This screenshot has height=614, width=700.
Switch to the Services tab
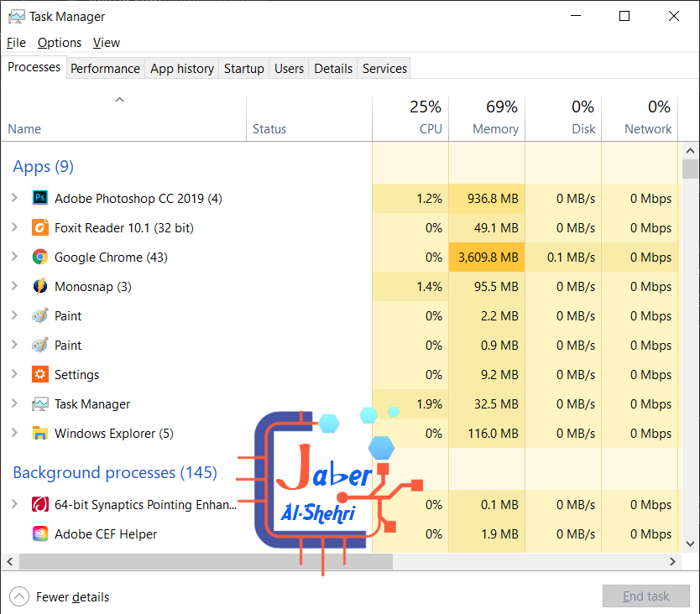(x=384, y=68)
